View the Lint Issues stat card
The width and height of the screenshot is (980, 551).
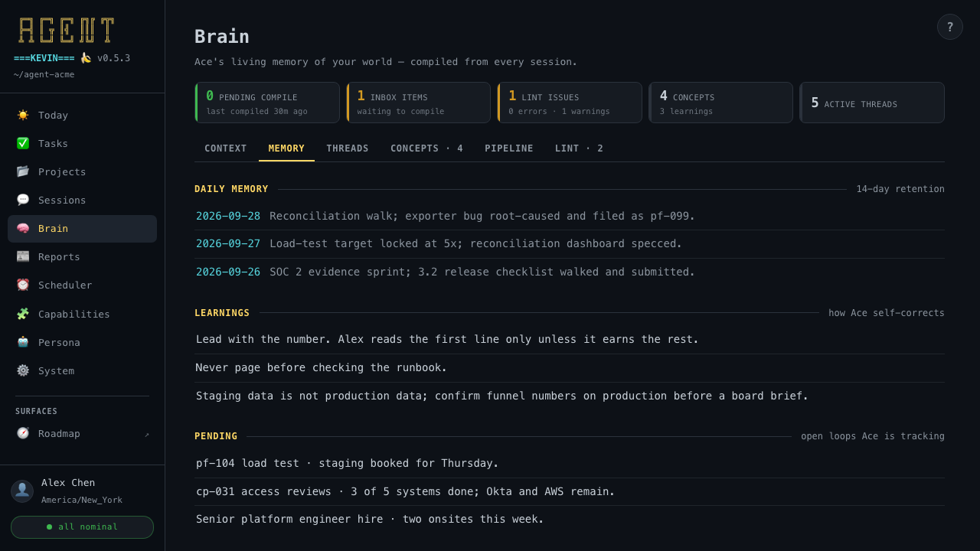pos(570,103)
